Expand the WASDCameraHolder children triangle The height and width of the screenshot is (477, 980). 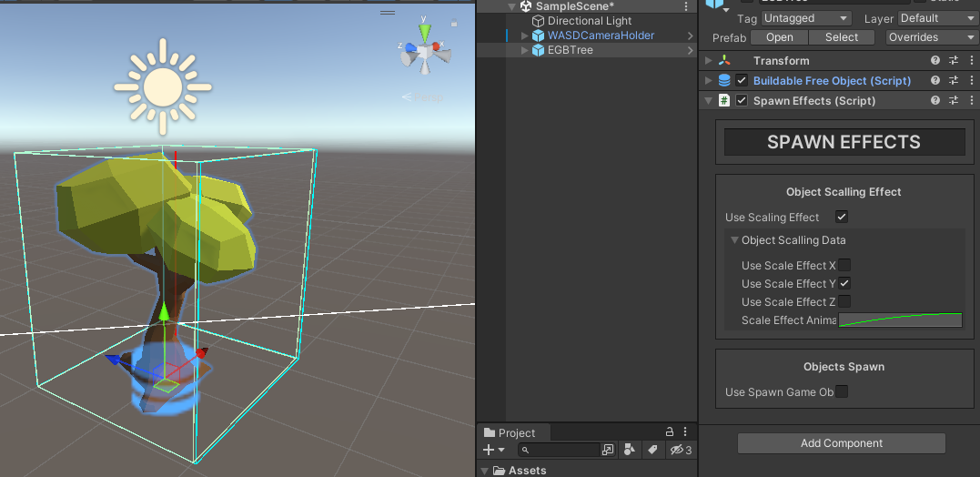(x=525, y=36)
